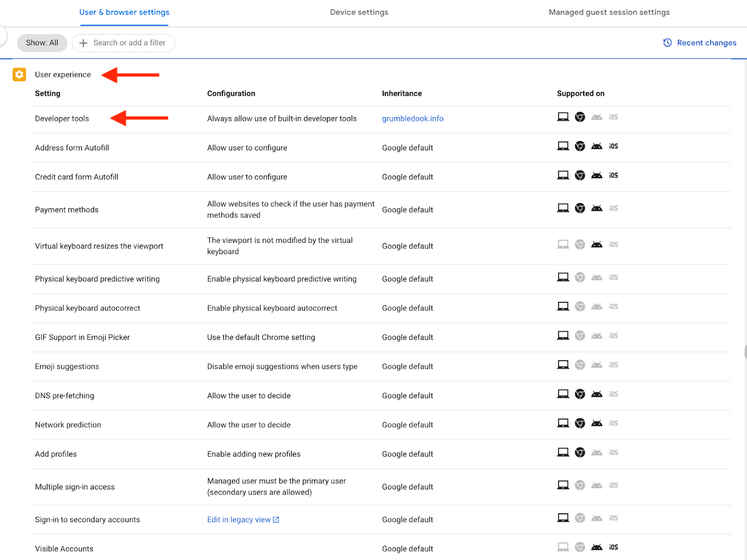
Task: Click Chrome browser icon in Address form Autofill row
Action: click(580, 146)
